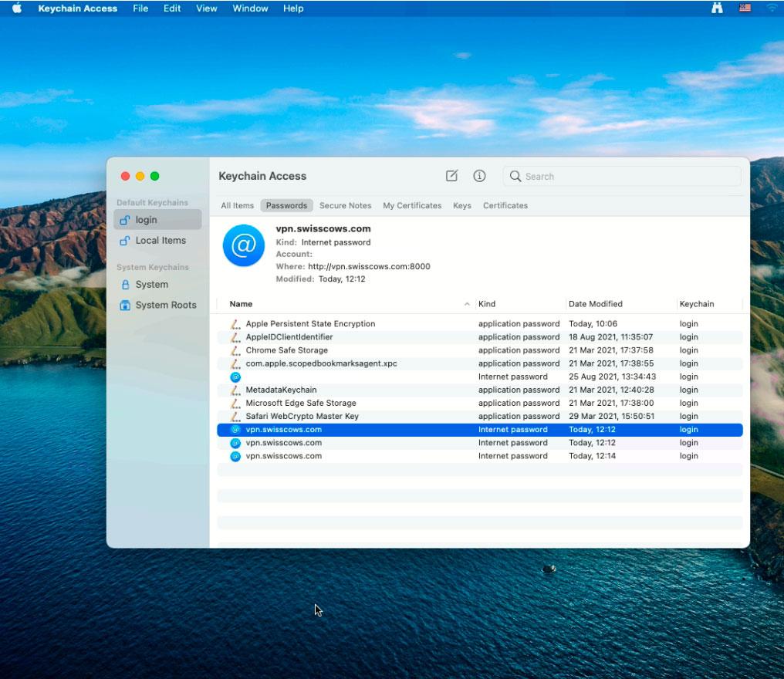Open the Help menu
Viewport: 784px width, 679px height.
pyautogui.click(x=293, y=8)
